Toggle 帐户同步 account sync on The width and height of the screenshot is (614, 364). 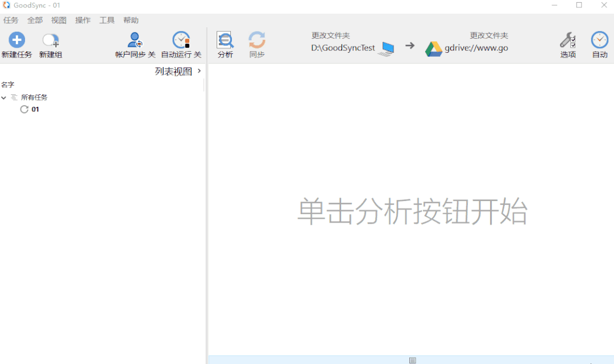[x=135, y=40]
